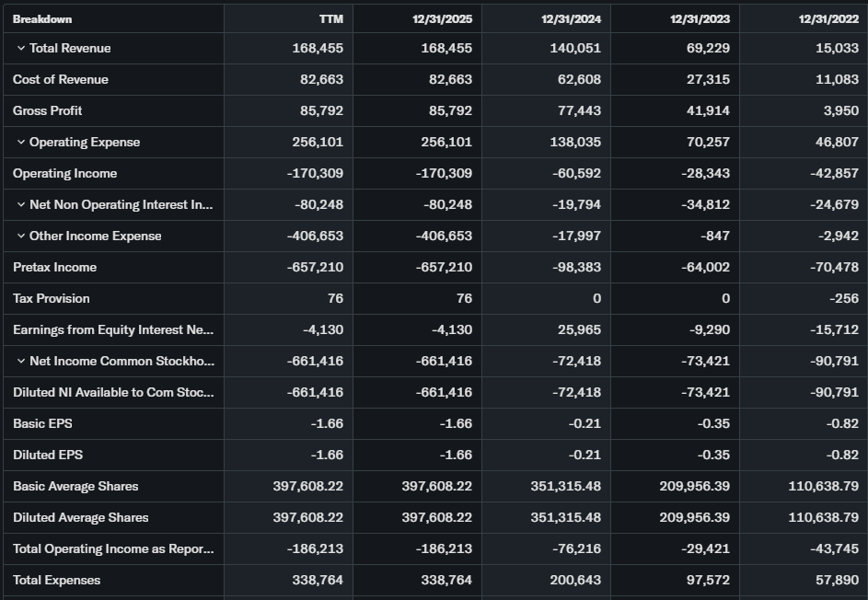Click the Operating Income row label
The height and width of the screenshot is (600, 868).
(64, 173)
